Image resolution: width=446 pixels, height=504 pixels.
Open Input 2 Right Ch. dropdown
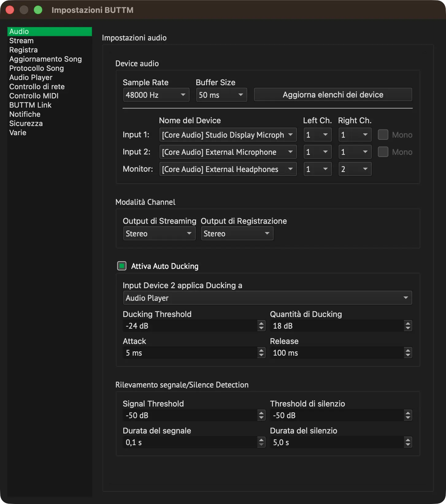tap(355, 152)
